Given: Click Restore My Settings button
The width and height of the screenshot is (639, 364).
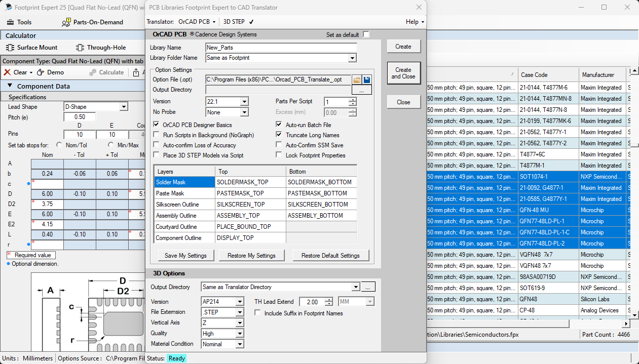Looking at the screenshot, I should coord(252,255).
